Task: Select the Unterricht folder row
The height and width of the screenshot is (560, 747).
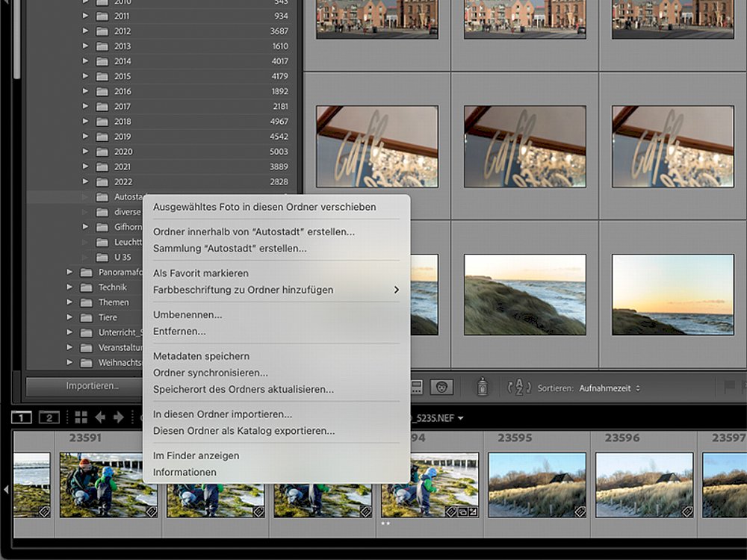Action: 85,332
